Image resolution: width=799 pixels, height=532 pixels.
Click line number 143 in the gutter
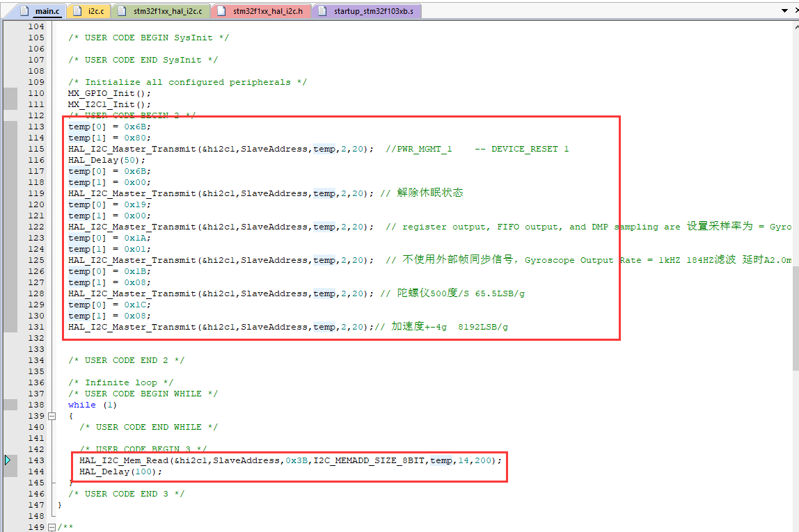click(x=36, y=460)
